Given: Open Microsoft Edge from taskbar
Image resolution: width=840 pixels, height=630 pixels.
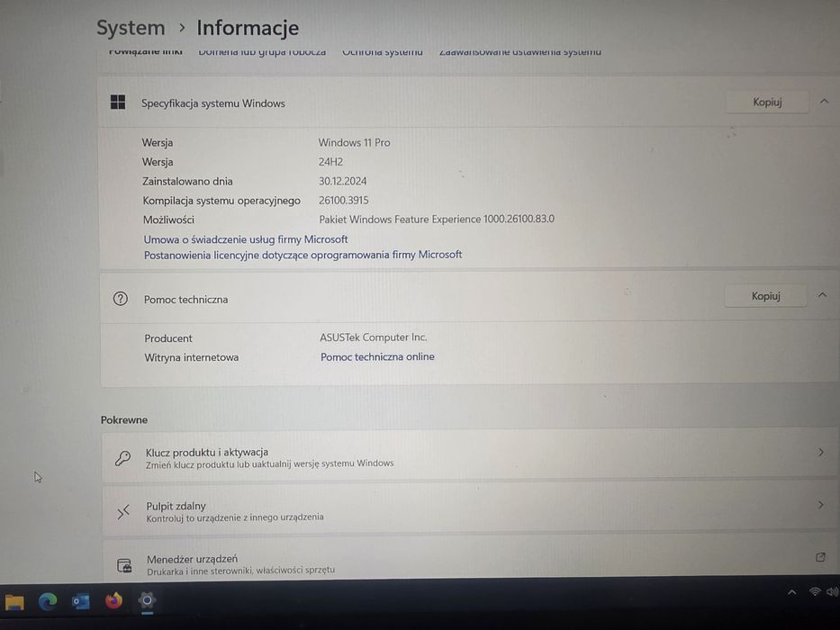Looking at the screenshot, I should (x=48, y=601).
